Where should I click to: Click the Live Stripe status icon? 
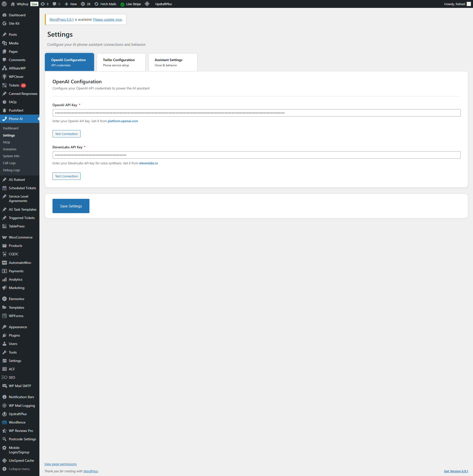122,4
